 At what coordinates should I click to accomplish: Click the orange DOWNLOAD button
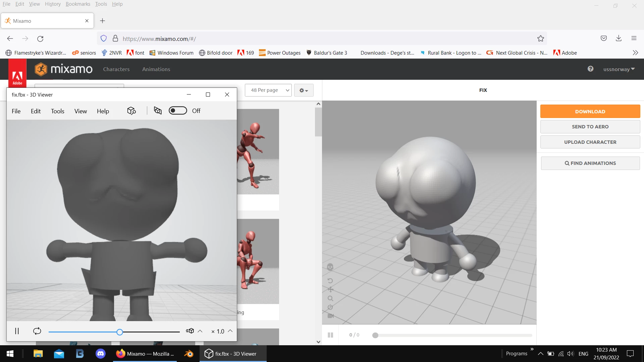(590, 111)
